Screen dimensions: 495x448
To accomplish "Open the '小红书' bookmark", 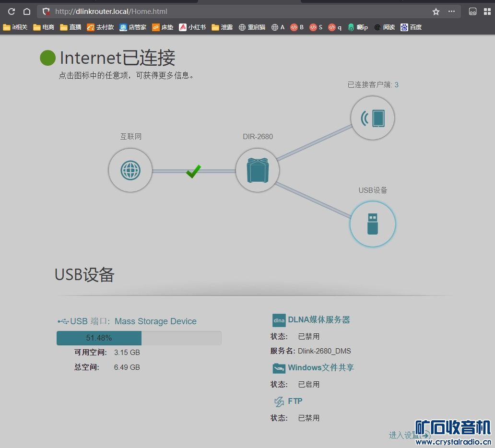I will pyautogui.click(x=192, y=27).
